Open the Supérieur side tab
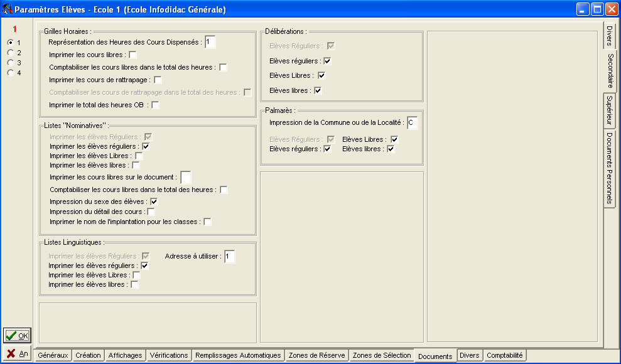 click(610, 110)
